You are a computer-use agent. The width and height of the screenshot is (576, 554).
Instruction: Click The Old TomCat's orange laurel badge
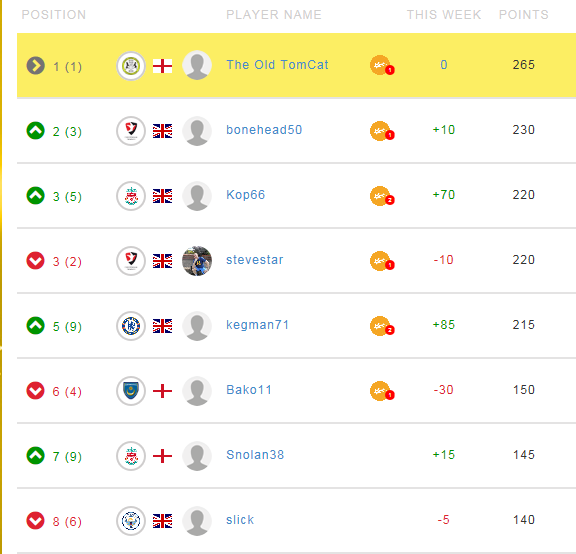pyautogui.click(x=382, y=65)
